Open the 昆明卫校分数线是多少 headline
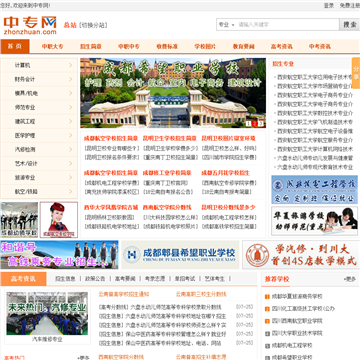The height and width of the screenshot is (360, 360). pyautogui.click(x=228, y=207)
